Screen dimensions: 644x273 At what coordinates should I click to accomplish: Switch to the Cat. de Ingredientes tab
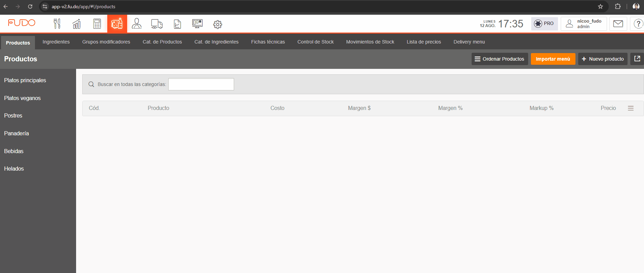tap(217, 42)
